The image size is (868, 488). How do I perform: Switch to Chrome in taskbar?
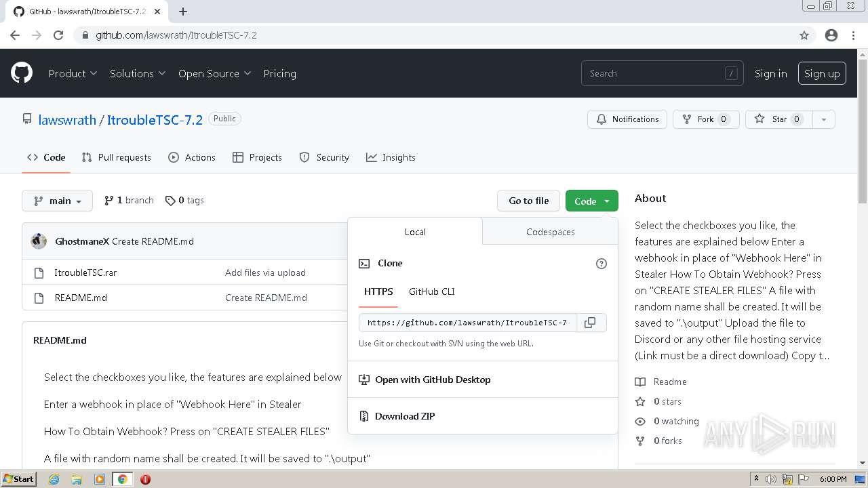pos(122,479)
